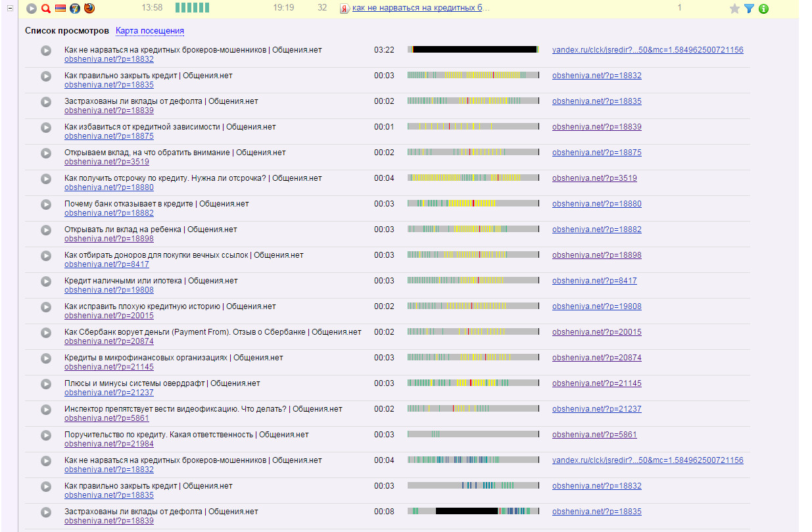
Task: Click the Windows 7 OS icon
Action: point(75,9)
